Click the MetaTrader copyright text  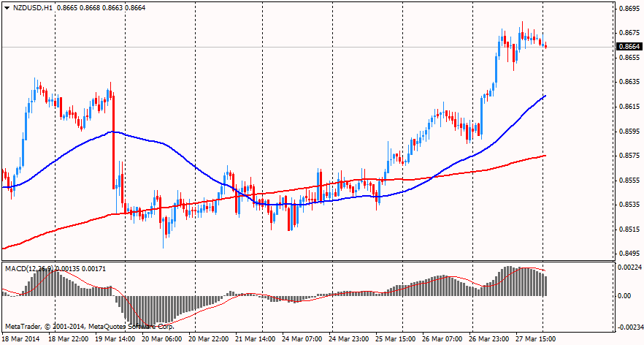click(89, 326)
